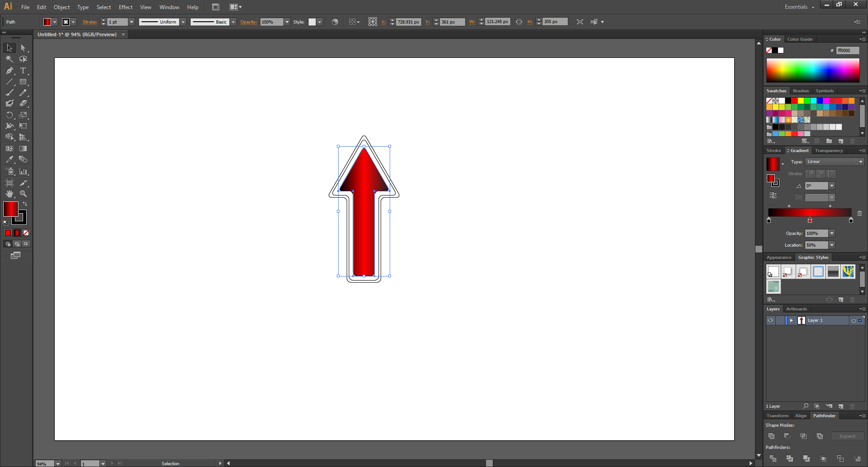Select the Pencil tool
This screenshot has height=467, width=868.
click(23, 92)
